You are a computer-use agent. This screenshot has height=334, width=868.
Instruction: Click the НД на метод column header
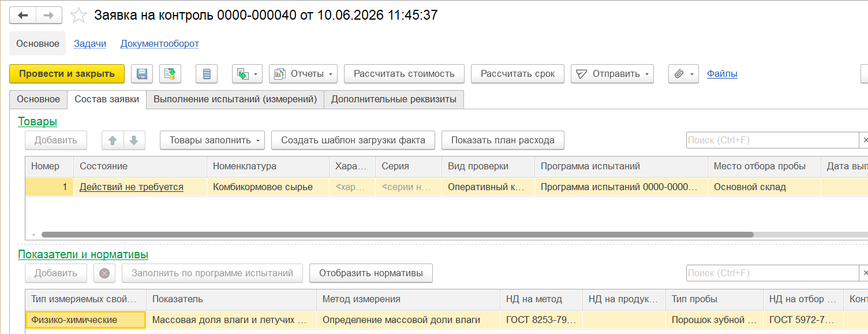point(541,299)
